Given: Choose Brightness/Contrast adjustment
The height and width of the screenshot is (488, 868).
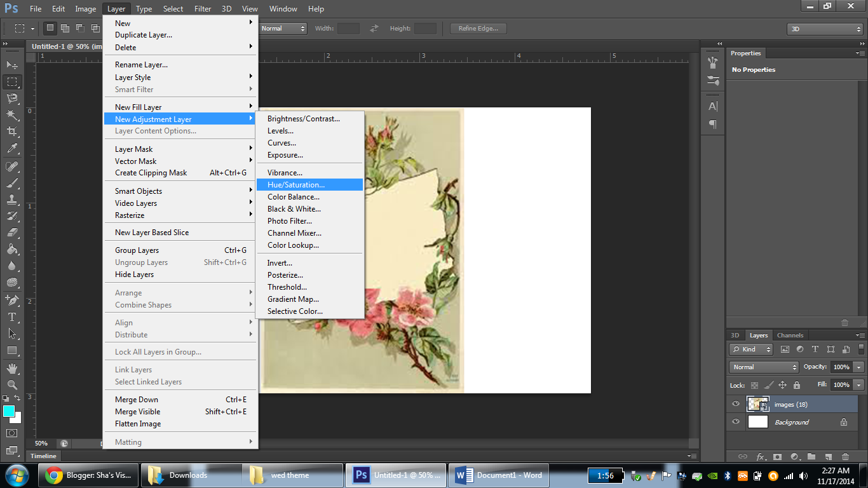Looking at the screenshot, I should [309, 119].
